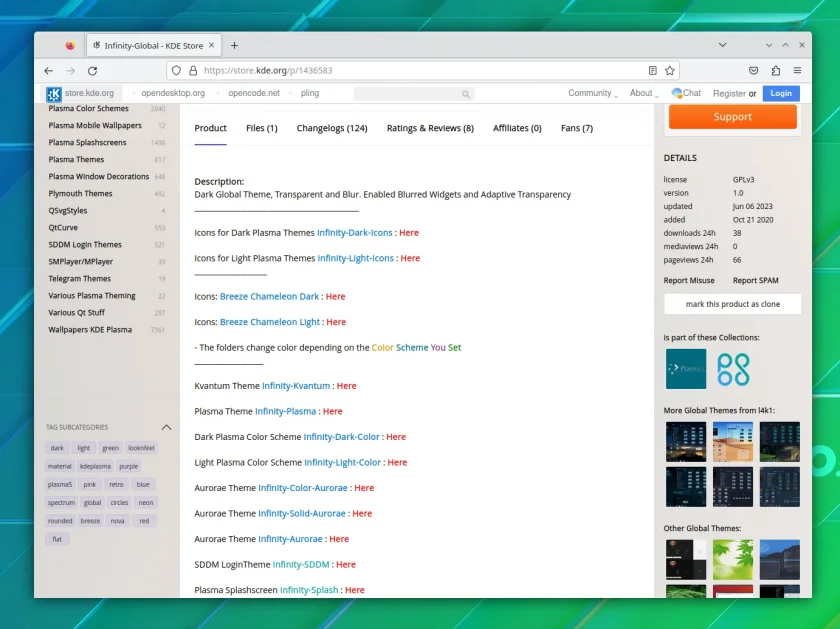Select the light tag chip
The height and width of the screenshot is (629, 840).
(x=84, y=448)
